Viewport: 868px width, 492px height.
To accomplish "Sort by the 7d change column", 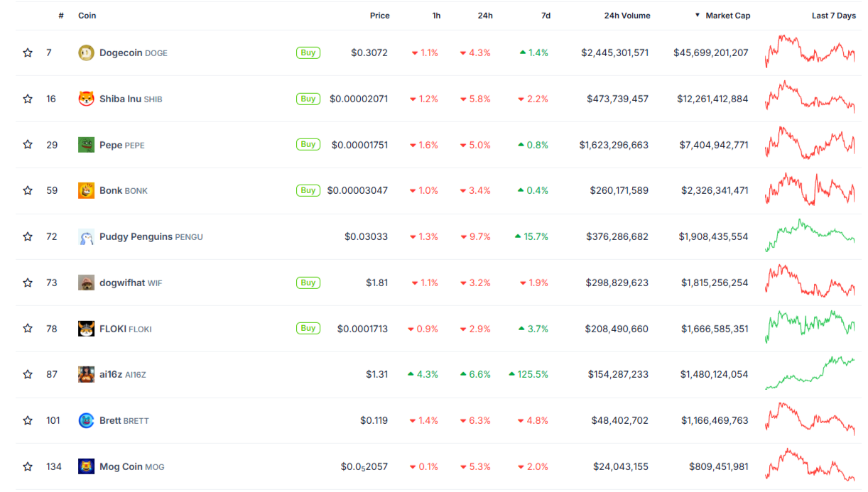I will (x=546, y=16).
